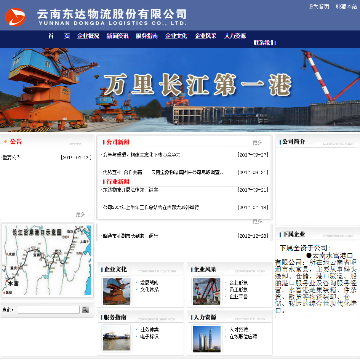
Task: Click the search button icon beside the search box
Action: tap(85, 310)
